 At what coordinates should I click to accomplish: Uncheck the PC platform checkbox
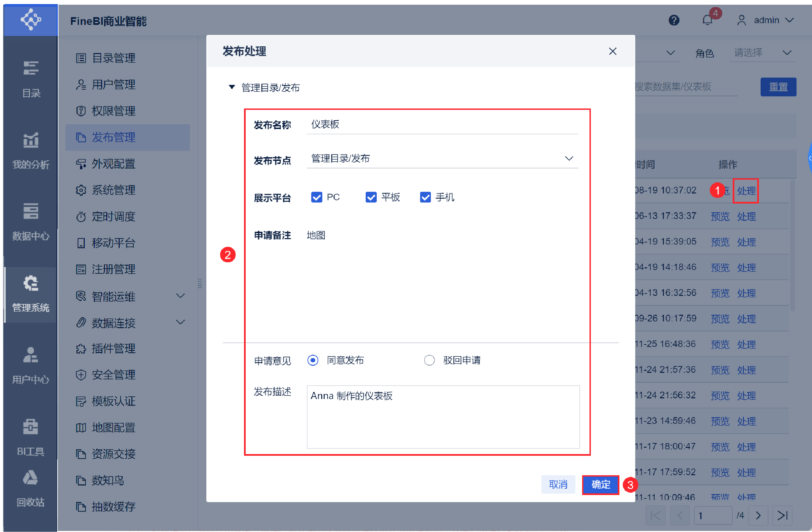316,197
